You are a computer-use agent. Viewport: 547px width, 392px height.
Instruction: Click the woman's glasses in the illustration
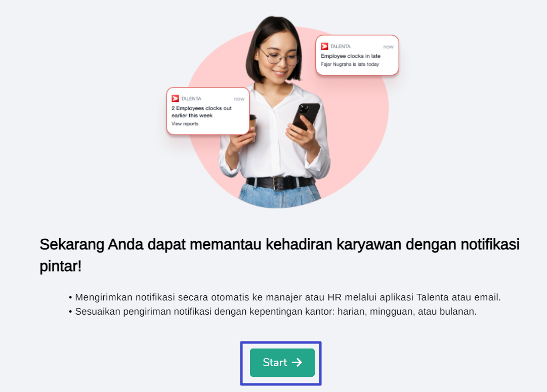tap(279, 57)
